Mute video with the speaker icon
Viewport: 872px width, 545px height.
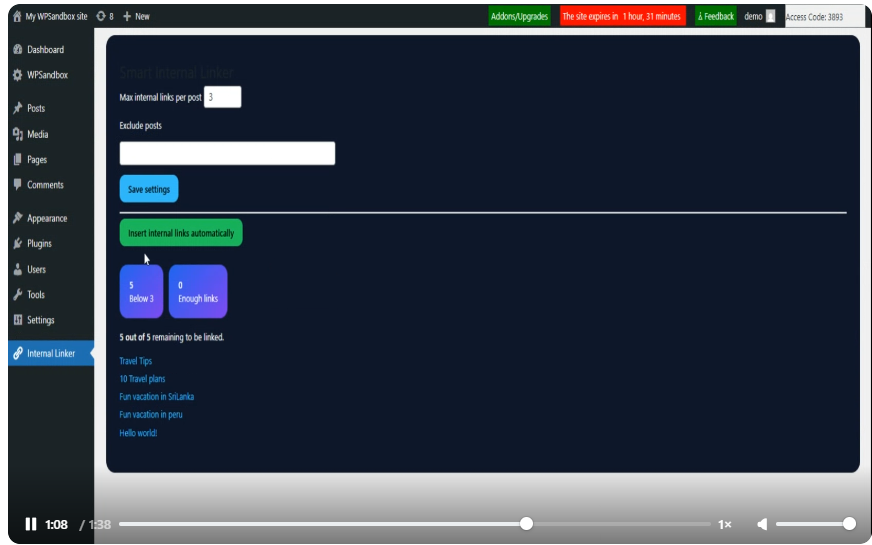762,524
